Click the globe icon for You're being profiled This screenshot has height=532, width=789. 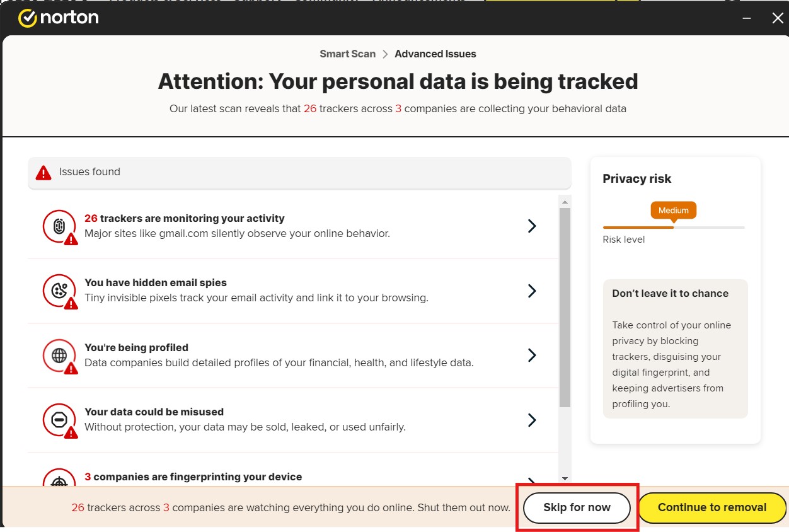click(59, 356)
